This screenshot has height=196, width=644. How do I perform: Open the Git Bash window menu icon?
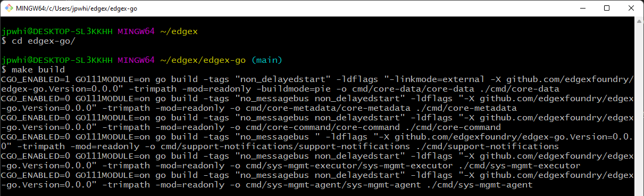click(x=9, y=9)
